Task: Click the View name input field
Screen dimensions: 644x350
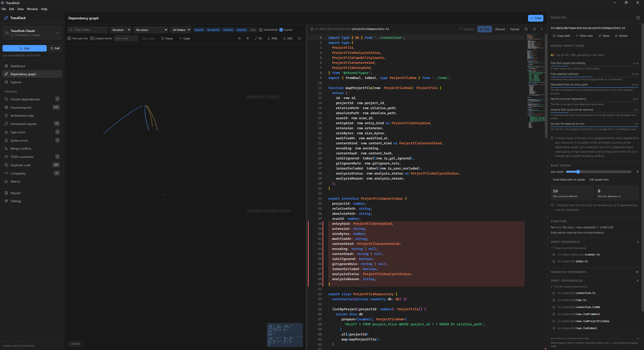Action: click(x=126, y=38)
